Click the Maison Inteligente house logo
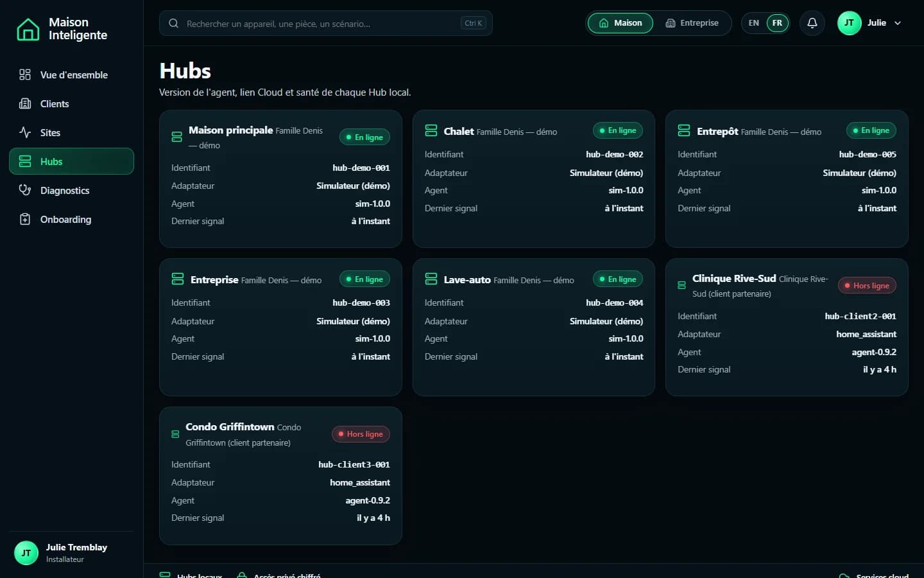924x578 pixels. point(28,29)
